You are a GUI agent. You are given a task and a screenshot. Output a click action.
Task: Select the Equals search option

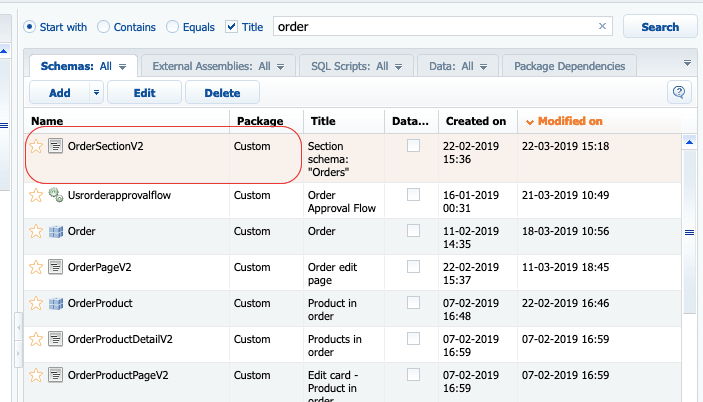(x=173, y=27)
